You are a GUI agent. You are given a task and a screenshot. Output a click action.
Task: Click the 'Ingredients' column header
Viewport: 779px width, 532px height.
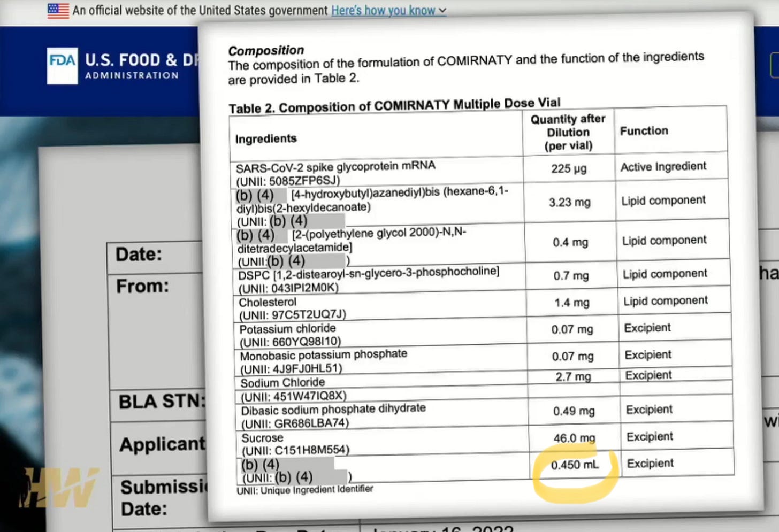pos(266,138)
